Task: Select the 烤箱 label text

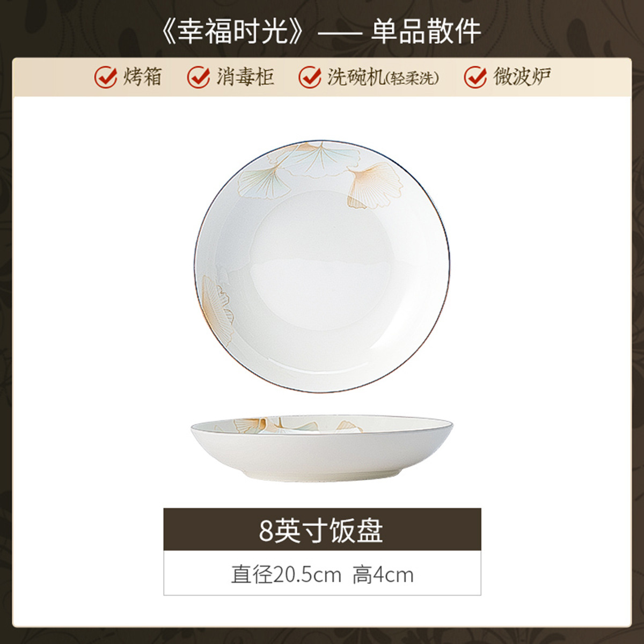Action: (x=142, y=77)
